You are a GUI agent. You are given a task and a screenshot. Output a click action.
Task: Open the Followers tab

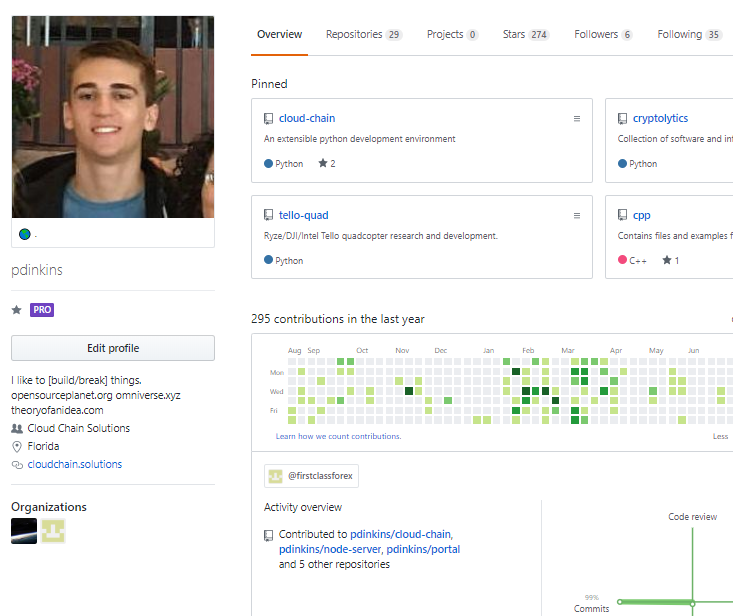click(x=603, y=35)
